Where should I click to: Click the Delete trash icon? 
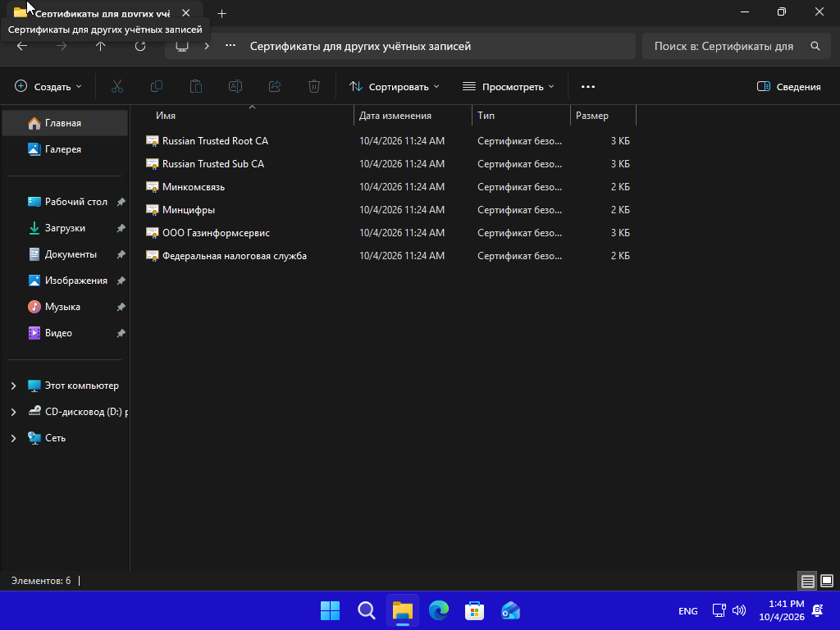click(x=314, y=86)
